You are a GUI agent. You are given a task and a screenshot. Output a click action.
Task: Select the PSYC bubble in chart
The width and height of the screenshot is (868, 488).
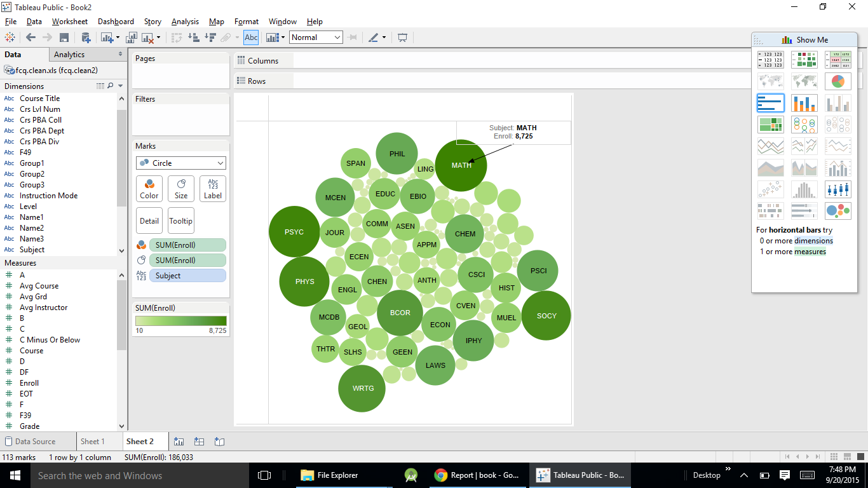pos(294,232)
